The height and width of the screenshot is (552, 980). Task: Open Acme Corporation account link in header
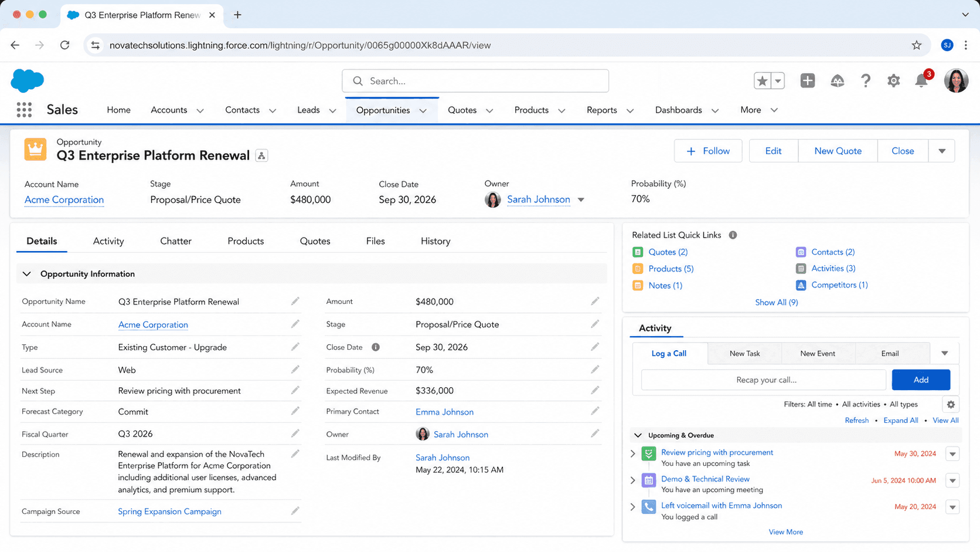pos(64,200)
